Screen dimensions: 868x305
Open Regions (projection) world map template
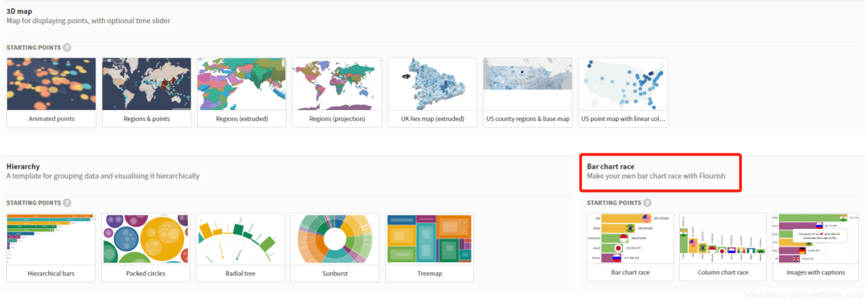(x=337, y=92)
